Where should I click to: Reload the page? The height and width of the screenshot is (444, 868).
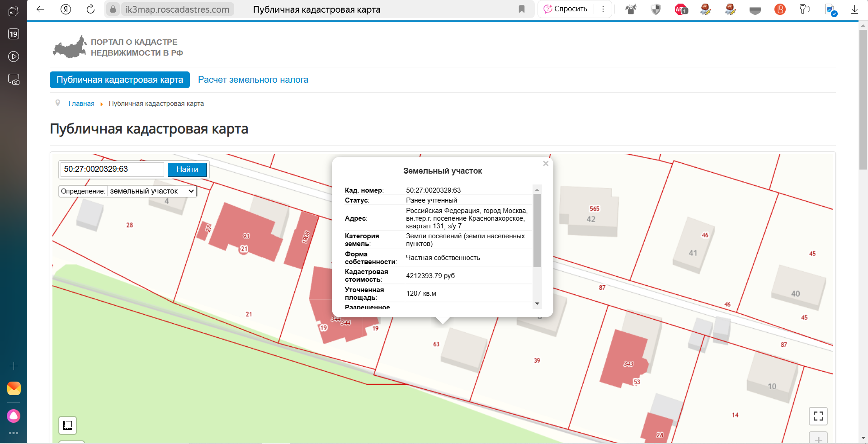pos(91,9)
